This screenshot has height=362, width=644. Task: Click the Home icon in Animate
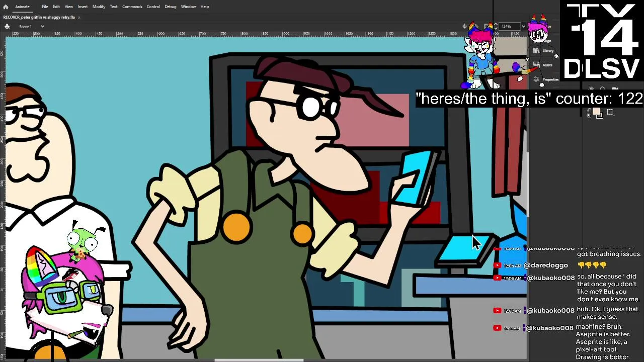coord(6,7)
